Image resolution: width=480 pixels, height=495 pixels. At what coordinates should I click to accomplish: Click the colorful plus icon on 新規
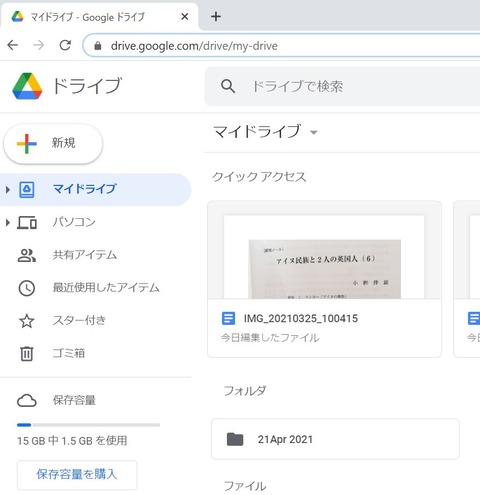pos(27,144)
